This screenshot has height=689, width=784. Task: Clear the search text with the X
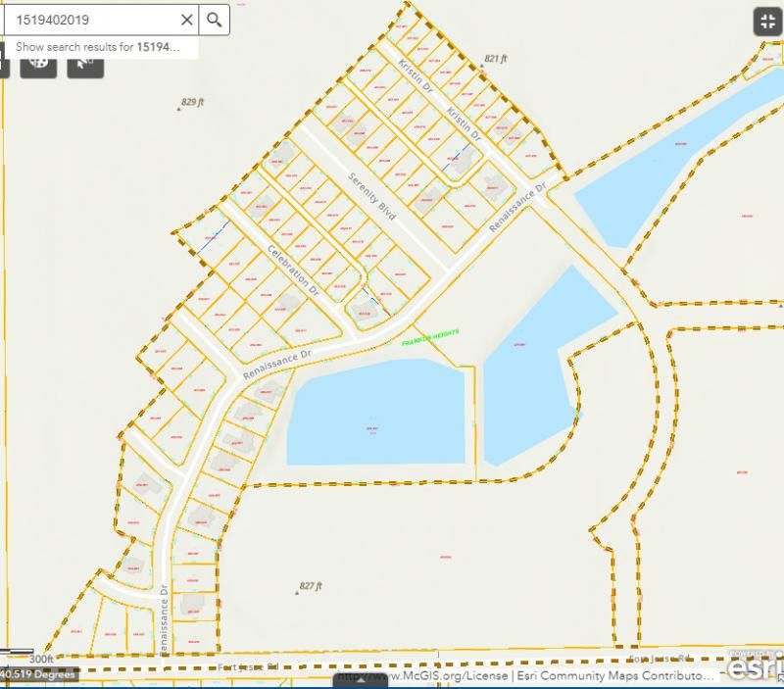pyautogui.click(x=186, y=20)
